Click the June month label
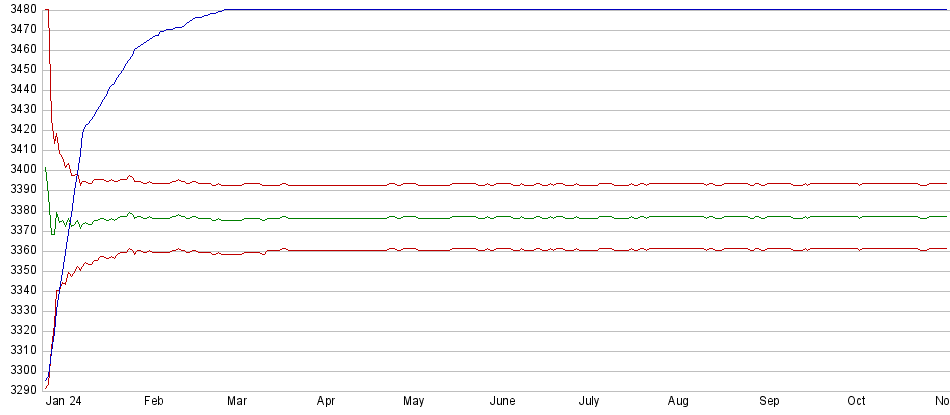Viewport: 950px width, 415px height. coord(503,400)
